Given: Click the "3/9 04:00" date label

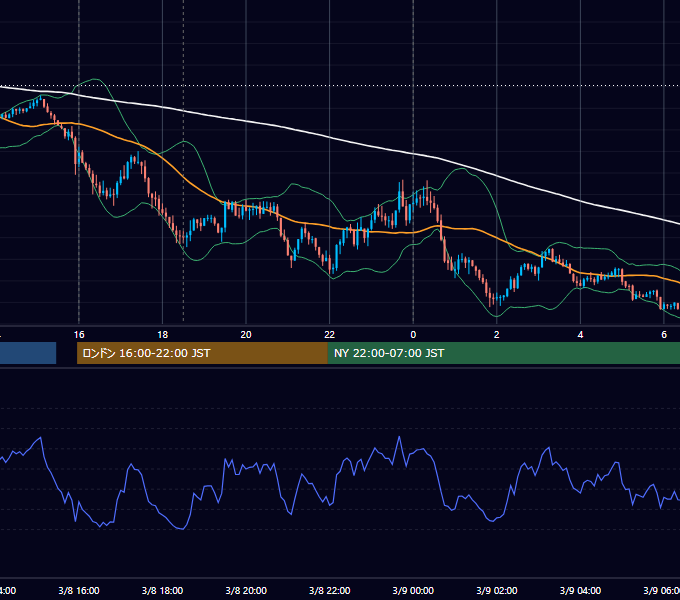Looking at the screenshot, I should [x=580, y=590].
